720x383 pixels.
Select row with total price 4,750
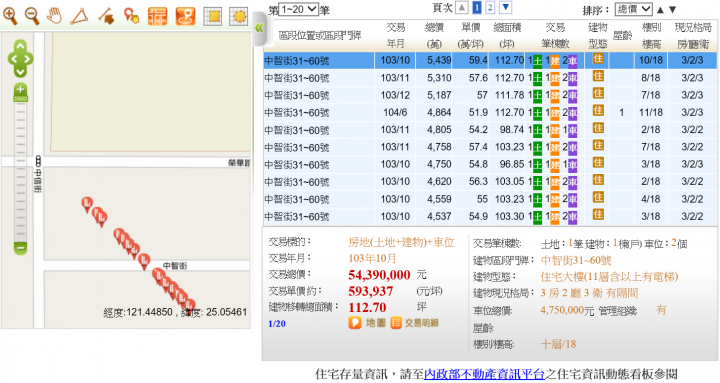click(490, 164)
